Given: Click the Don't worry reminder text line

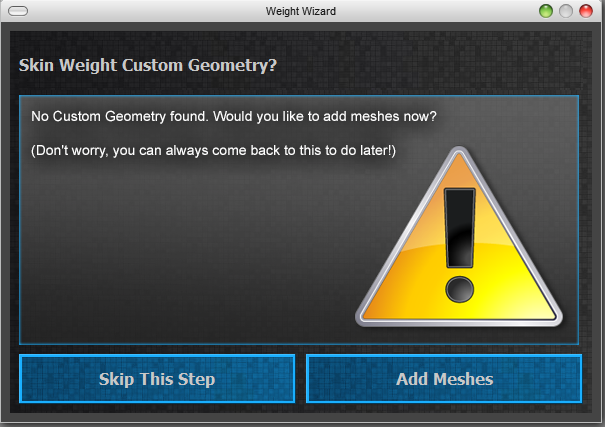Looking at the screenshot, I should pyautogui.click(x=213, y=150).
